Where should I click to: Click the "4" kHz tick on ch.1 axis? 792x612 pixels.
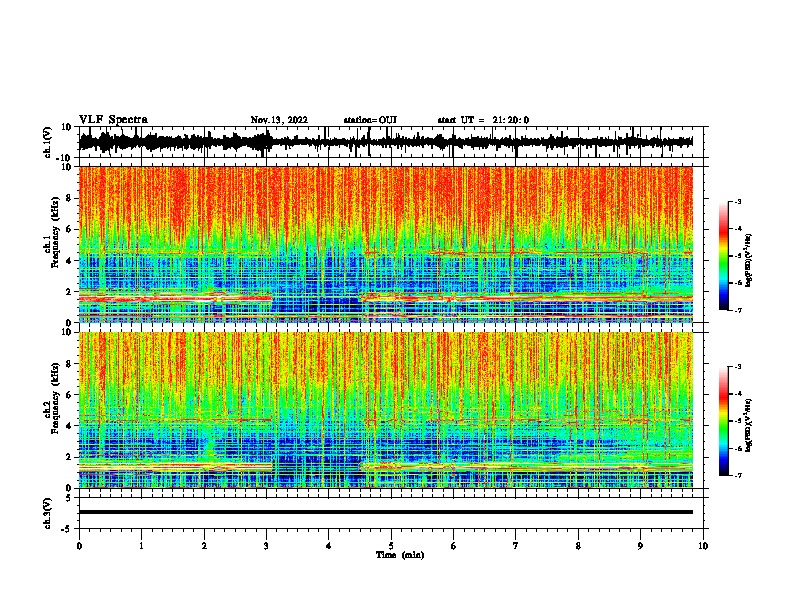click(69, 261)
